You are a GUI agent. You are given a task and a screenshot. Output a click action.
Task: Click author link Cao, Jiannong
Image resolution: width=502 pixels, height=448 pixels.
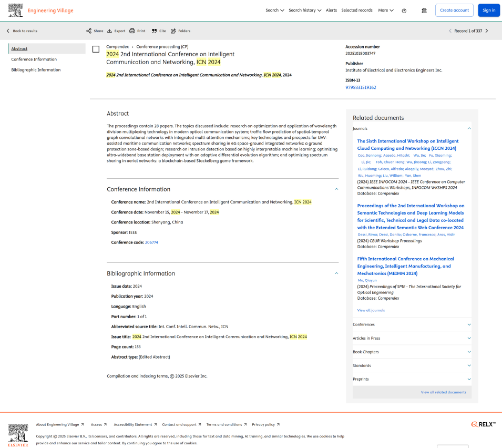pos(370,155)
